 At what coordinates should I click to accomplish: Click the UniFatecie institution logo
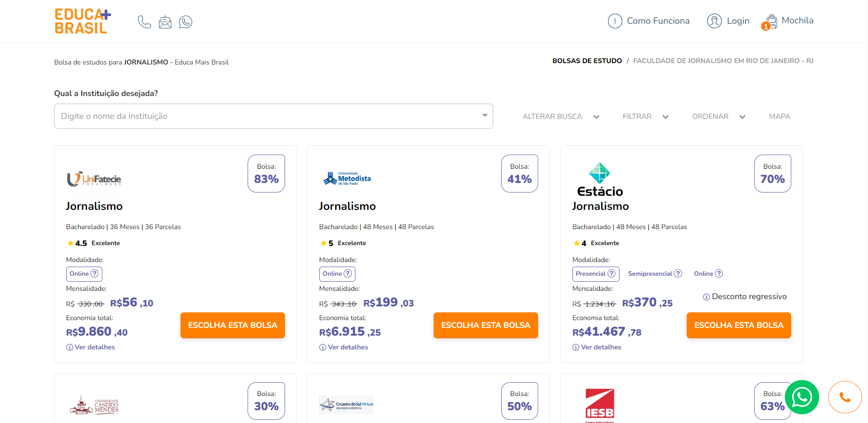pyautogui.click(x=94, y=179)
